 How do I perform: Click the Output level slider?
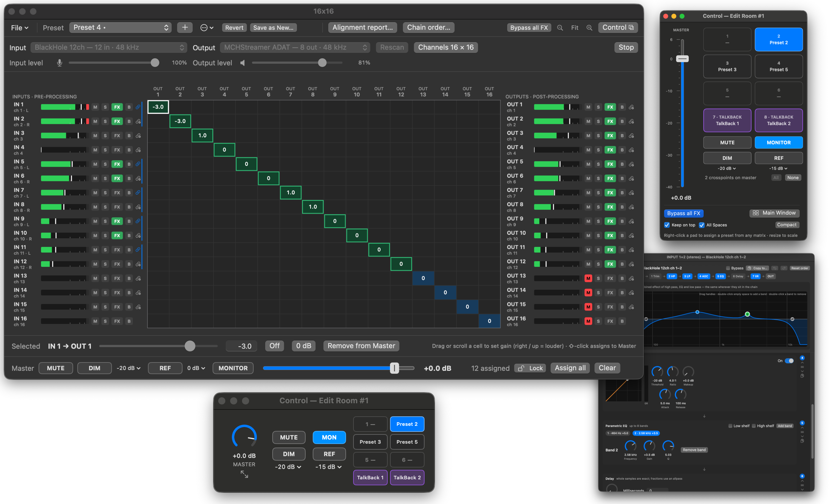(x=297, y=63)
